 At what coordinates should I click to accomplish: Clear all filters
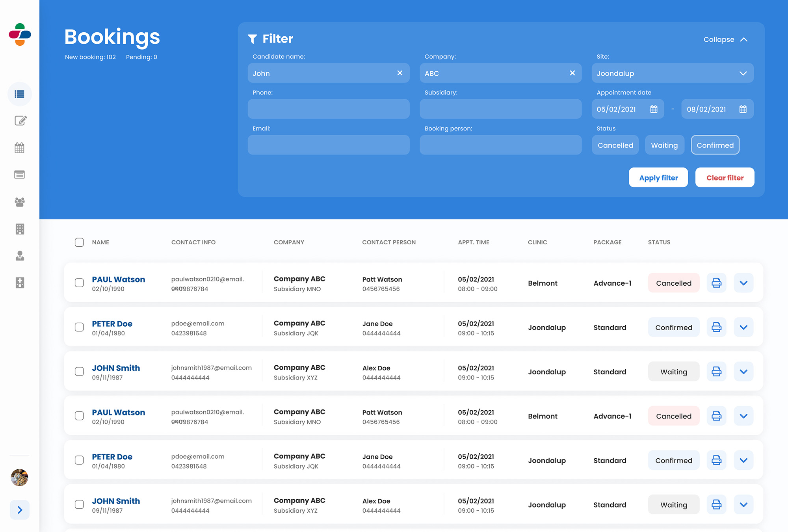coord(725,177)
